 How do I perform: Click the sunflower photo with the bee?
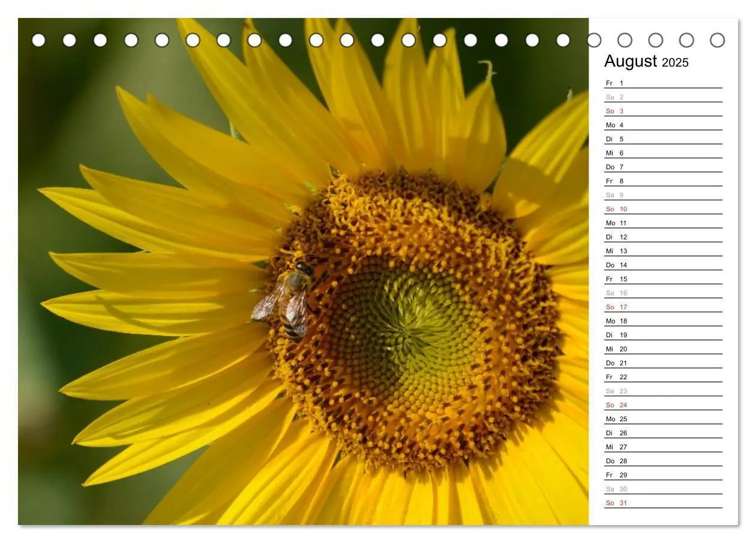[x=303, y=271]
